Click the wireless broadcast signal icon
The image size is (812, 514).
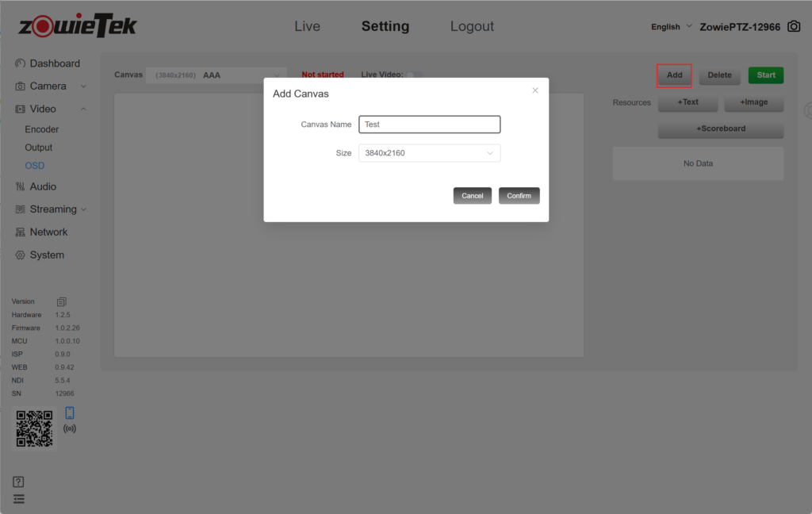pos(70,428)
